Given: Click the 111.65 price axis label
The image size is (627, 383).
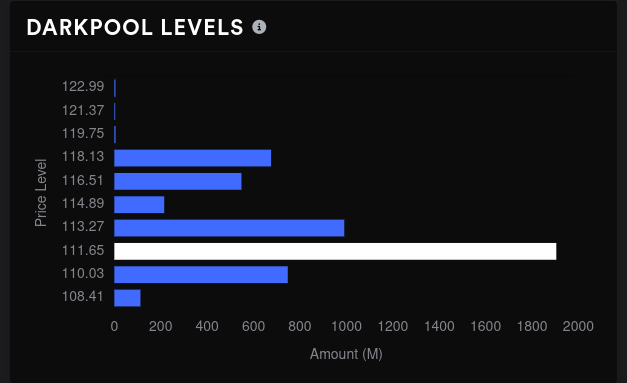Looking at the screenshot, I should 83,250.
